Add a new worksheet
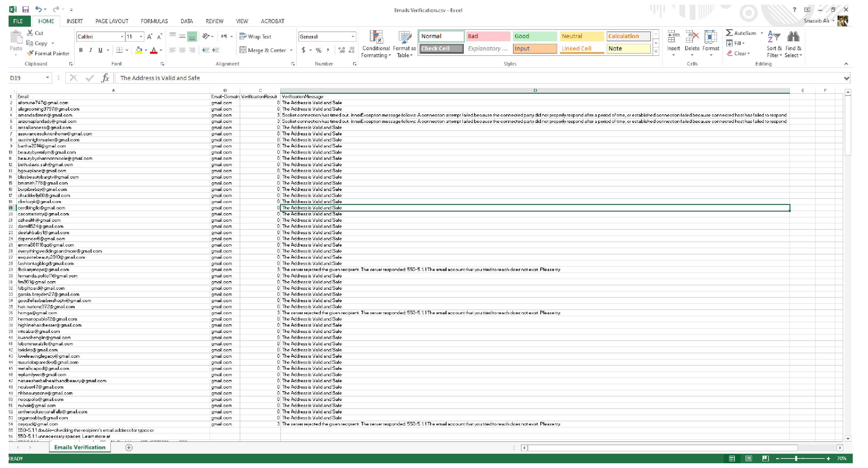This screenshot has width=868, height=468. tap(128, 447)
